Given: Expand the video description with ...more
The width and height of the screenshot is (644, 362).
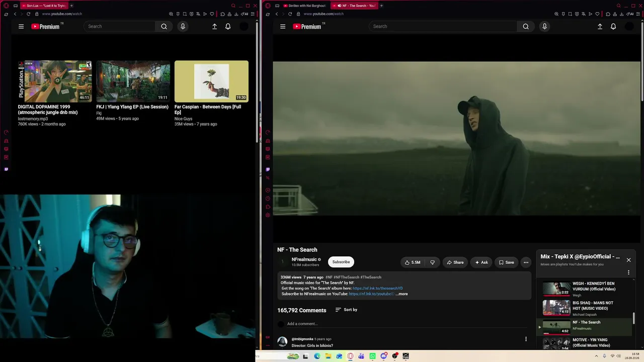Looking at the screenshot, I should 401,294.
